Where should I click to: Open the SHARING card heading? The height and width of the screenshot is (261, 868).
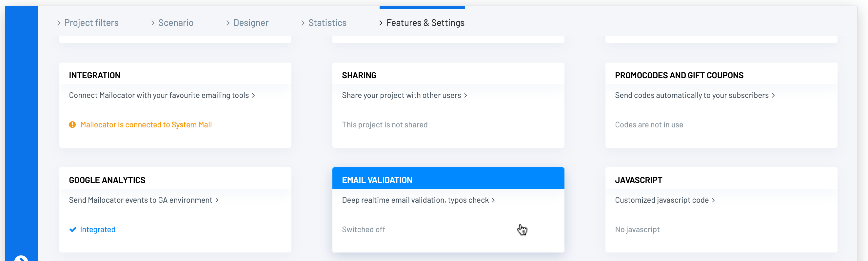[x=359, y=75]
